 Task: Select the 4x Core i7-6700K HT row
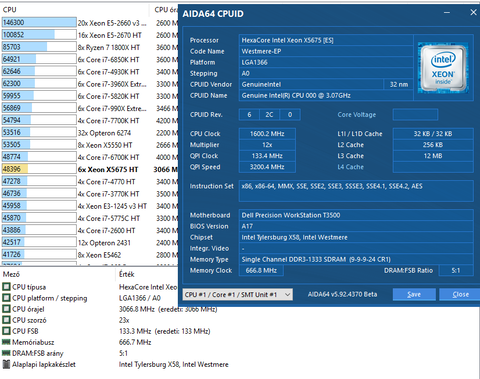[x=90, y=157]
